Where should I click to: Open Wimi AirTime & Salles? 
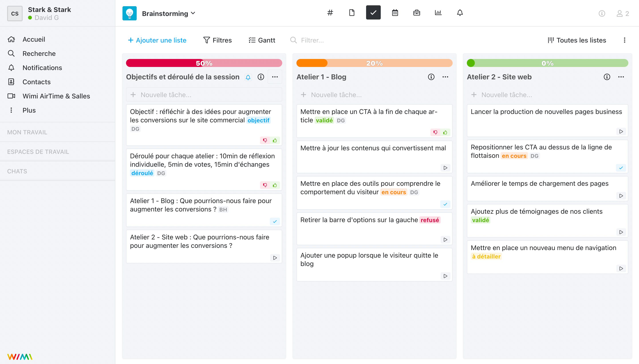[56, 96]
